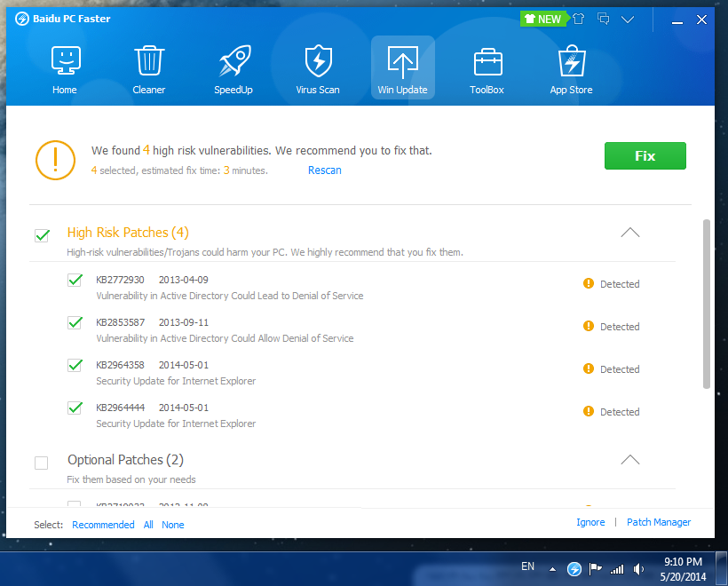Screen dimensions: 728x586
Task: Go to Virus Scan shield
Action: (318, 69)
